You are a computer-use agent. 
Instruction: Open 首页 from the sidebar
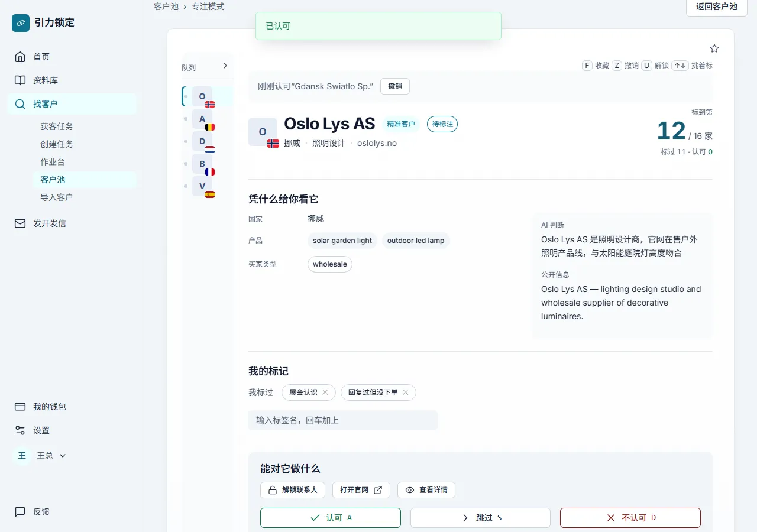[72, 57]
